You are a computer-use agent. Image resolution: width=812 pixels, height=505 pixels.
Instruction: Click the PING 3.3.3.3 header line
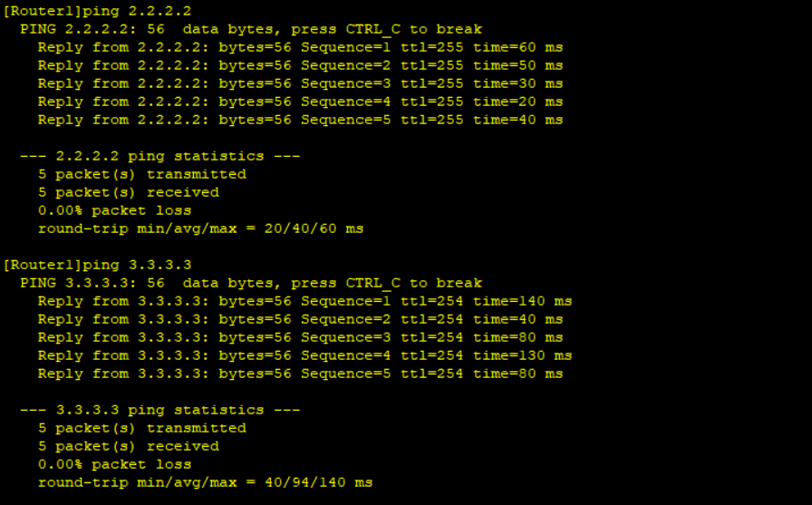[x=251, y=283]
